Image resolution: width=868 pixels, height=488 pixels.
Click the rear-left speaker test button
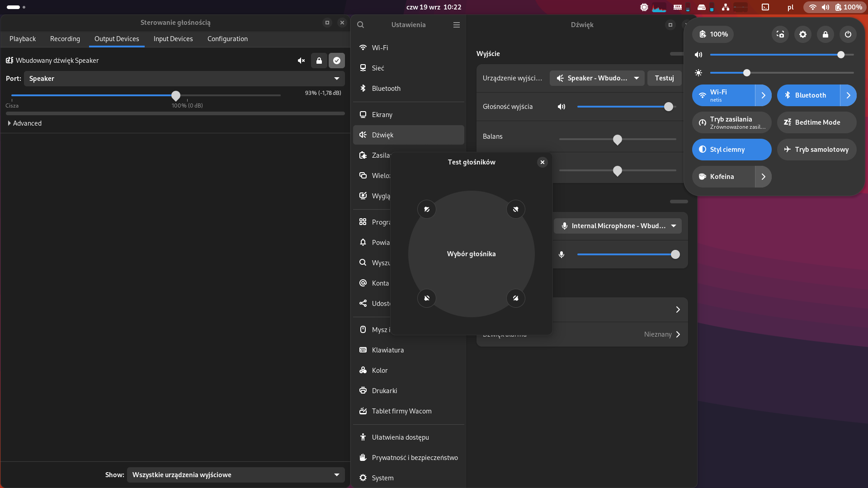tap(427, 298)
